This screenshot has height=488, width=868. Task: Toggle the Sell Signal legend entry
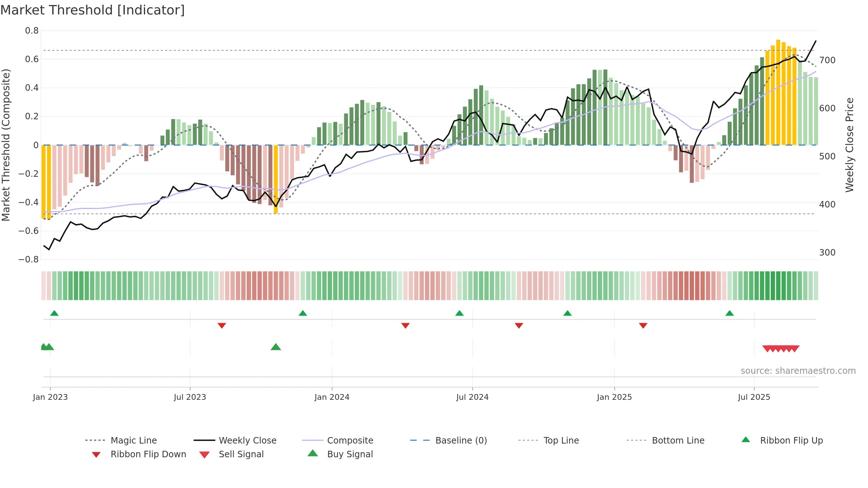point(231,454)
